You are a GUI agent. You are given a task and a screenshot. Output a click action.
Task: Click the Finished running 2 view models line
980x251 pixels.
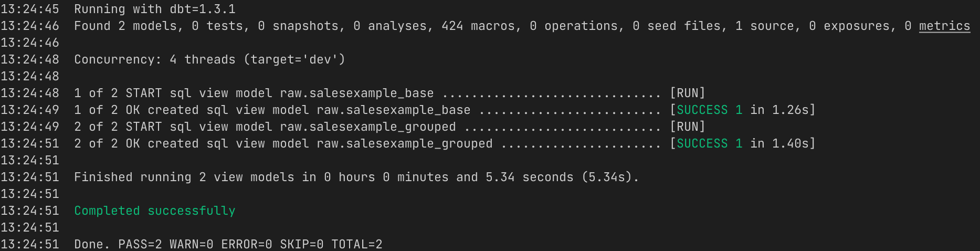tap(356, 177)
